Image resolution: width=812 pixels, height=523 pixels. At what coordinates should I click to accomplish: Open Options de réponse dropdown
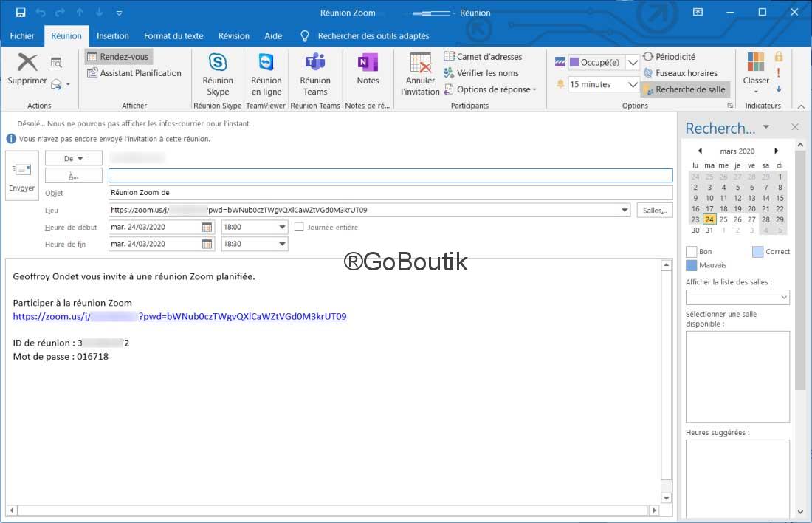click(x=490, y=89)
